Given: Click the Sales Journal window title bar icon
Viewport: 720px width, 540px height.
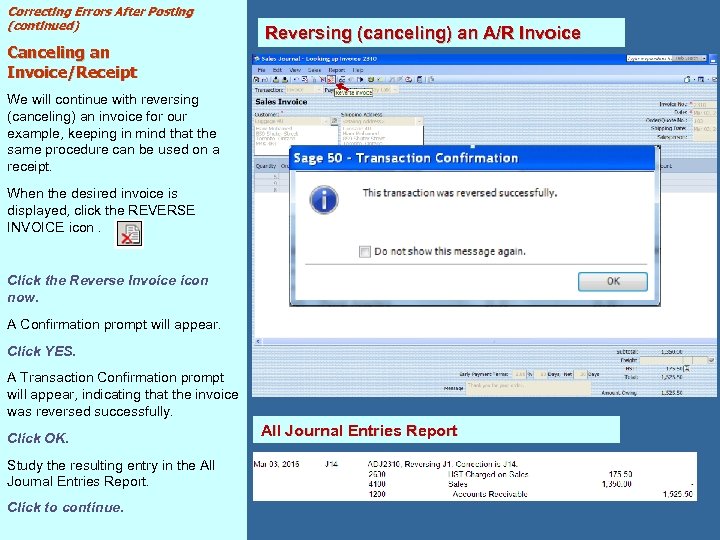Looking at the screenshot, I should point(257,59).
